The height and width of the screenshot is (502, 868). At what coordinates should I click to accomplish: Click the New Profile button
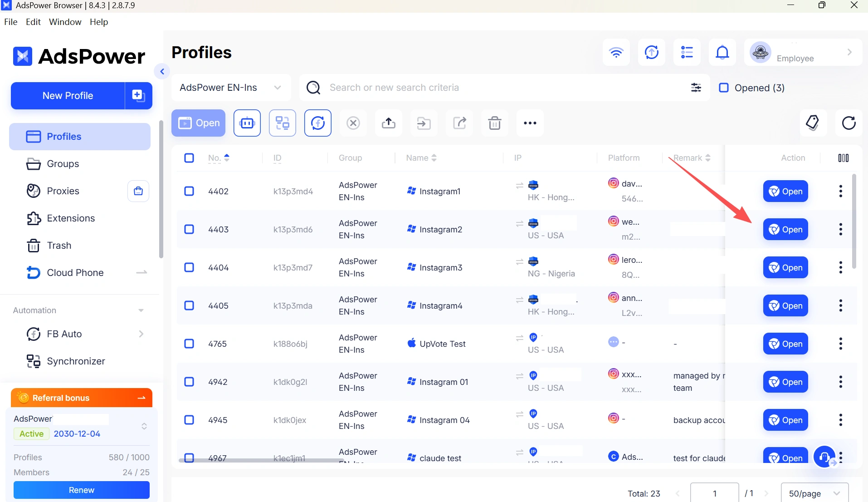click(x=68, y=96)
